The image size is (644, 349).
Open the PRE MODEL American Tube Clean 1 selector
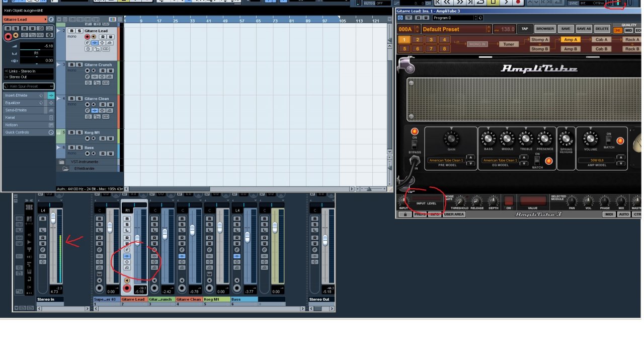click(447, 160)
